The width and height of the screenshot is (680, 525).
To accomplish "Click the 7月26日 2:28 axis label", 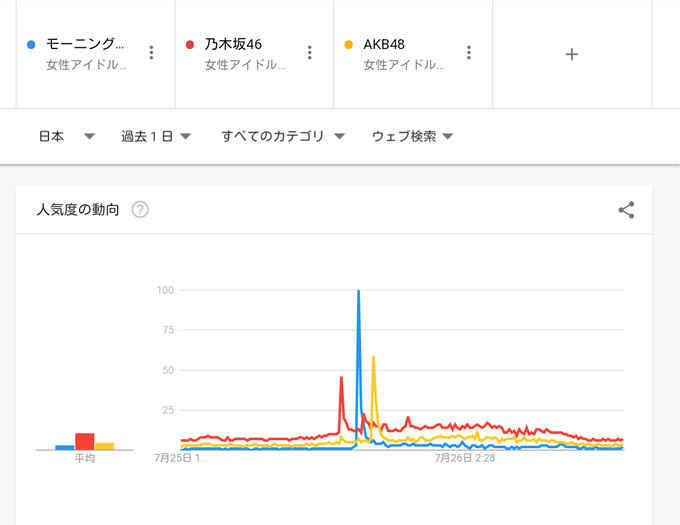I will tap(464, 459).
